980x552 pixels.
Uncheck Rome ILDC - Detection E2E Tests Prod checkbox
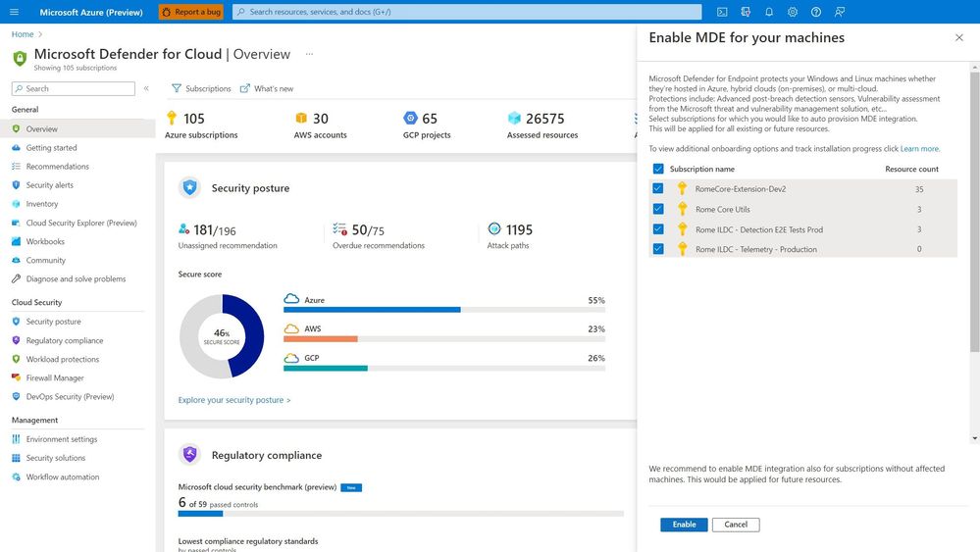click(658, 229)
